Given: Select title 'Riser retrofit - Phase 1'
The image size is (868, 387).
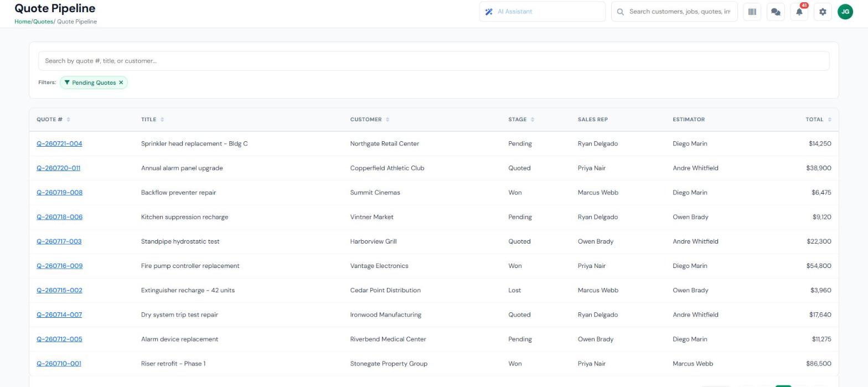Looking at the screenshot, I should [173, 364].
